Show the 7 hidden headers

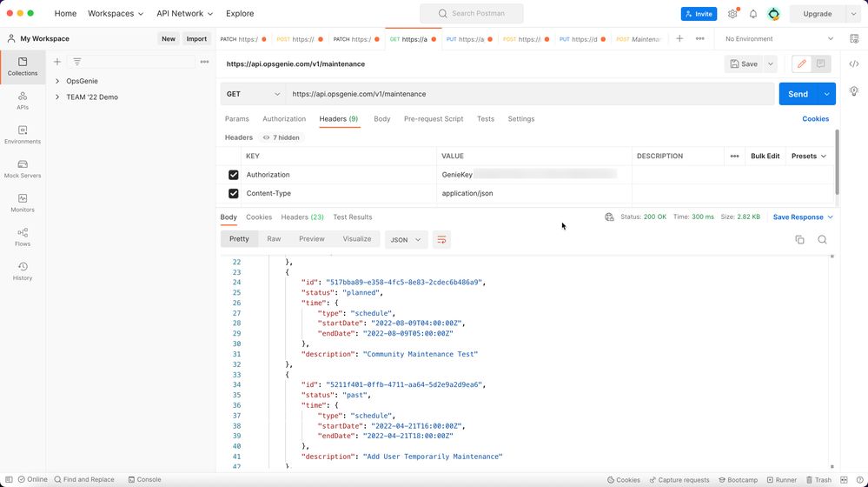coord(282,137)
